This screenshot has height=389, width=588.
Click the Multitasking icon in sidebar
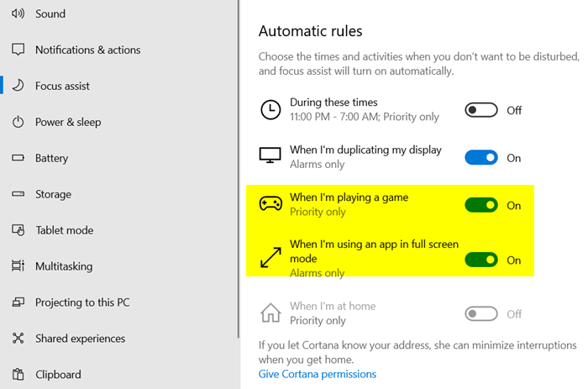click(x=18, y=266)
